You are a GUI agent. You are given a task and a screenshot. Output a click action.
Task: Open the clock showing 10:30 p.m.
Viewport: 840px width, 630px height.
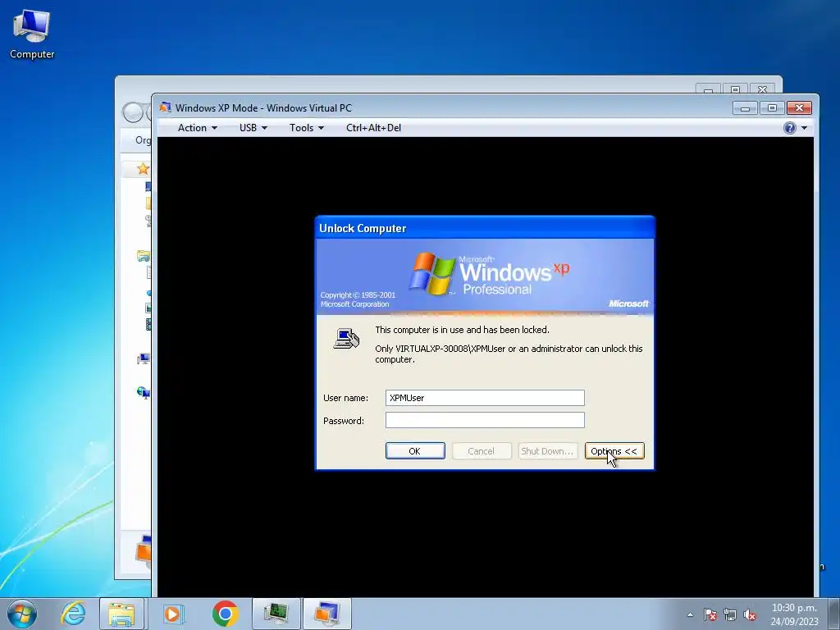[794, 614]
